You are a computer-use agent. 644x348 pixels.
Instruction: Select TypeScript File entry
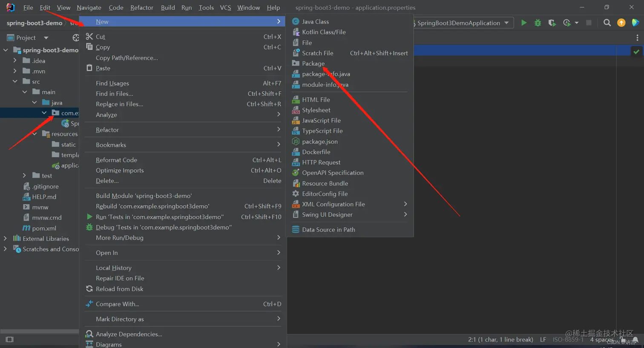click(322, 131)
